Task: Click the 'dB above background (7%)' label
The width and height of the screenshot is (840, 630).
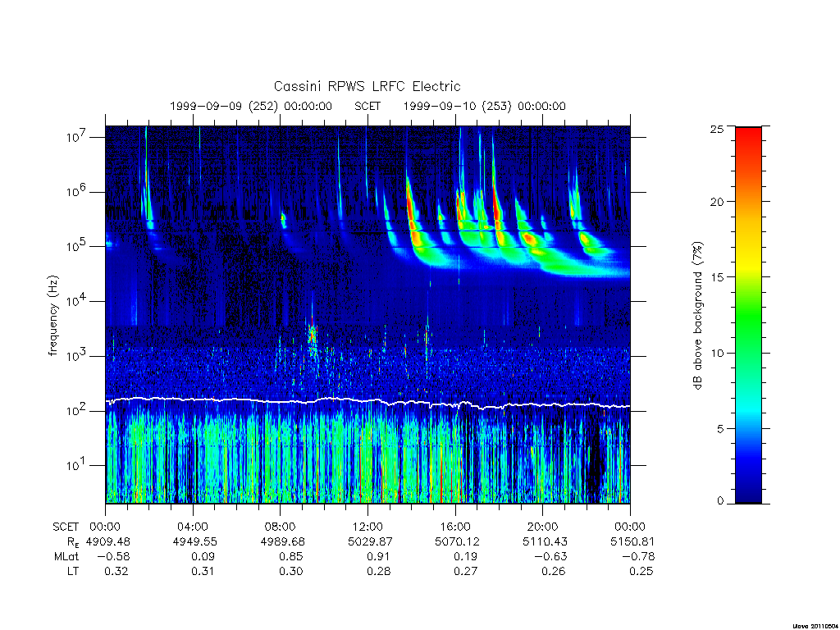Action: [697, 316]
